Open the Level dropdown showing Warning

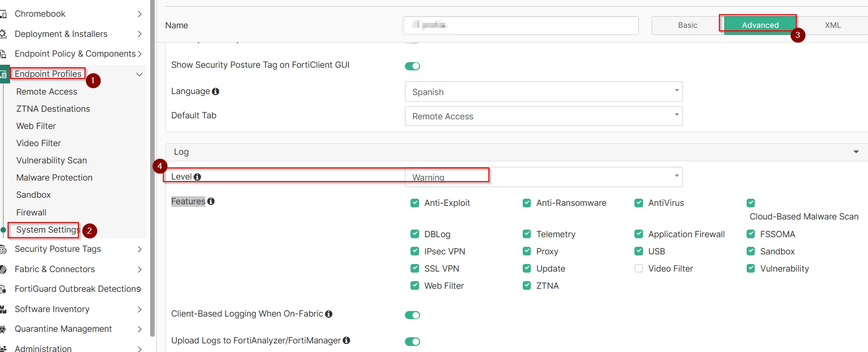click(x=543, y=177)
